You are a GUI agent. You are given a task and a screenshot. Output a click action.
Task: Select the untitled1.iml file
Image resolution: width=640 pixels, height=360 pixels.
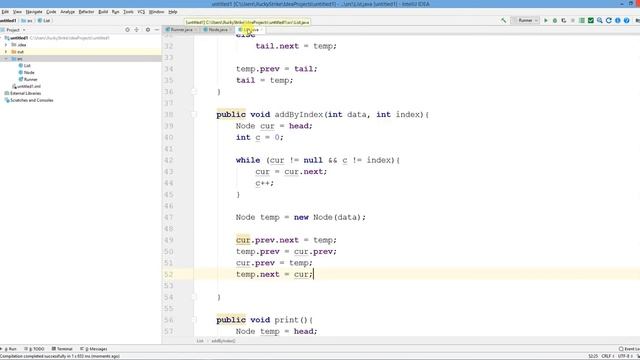click(27, 87)
